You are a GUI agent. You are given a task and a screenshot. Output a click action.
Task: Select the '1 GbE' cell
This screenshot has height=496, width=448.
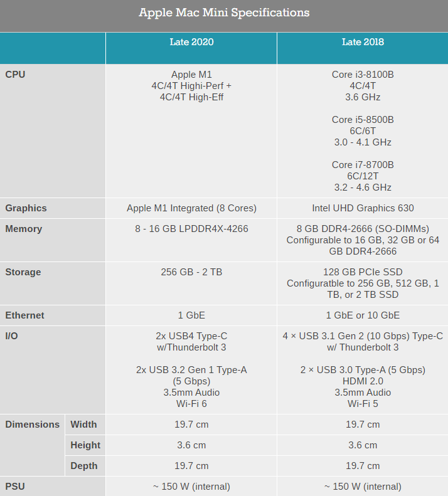click(191, 315)
